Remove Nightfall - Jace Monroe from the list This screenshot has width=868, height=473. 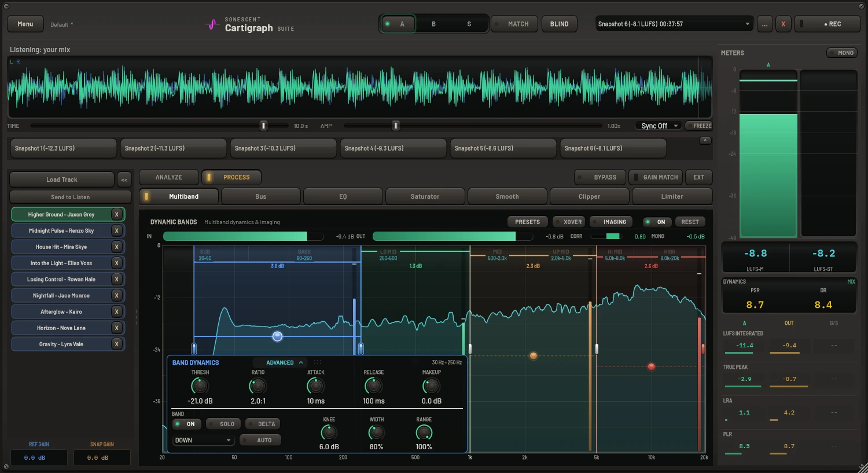pos(116,295)
